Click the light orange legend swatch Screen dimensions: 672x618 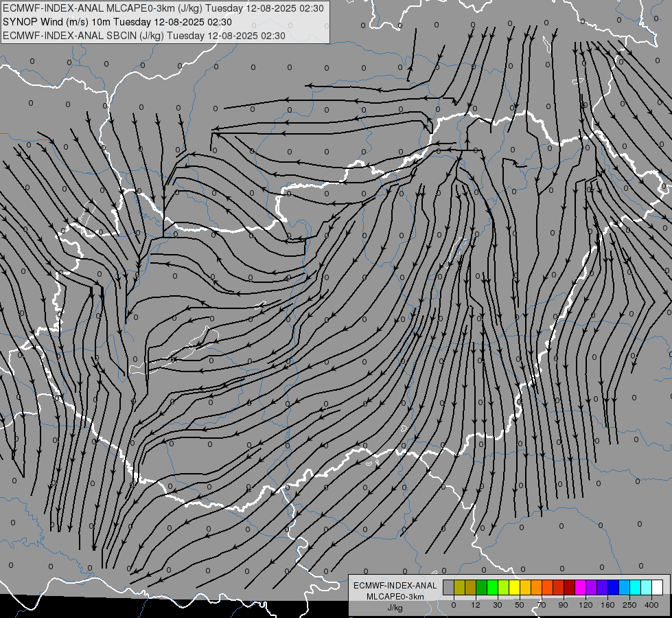[x=536, y=587]
